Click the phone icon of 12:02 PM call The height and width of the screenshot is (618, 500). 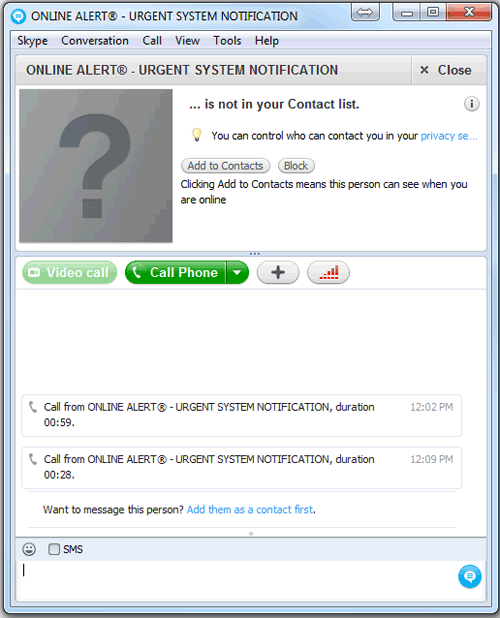[x=33, y=406]
